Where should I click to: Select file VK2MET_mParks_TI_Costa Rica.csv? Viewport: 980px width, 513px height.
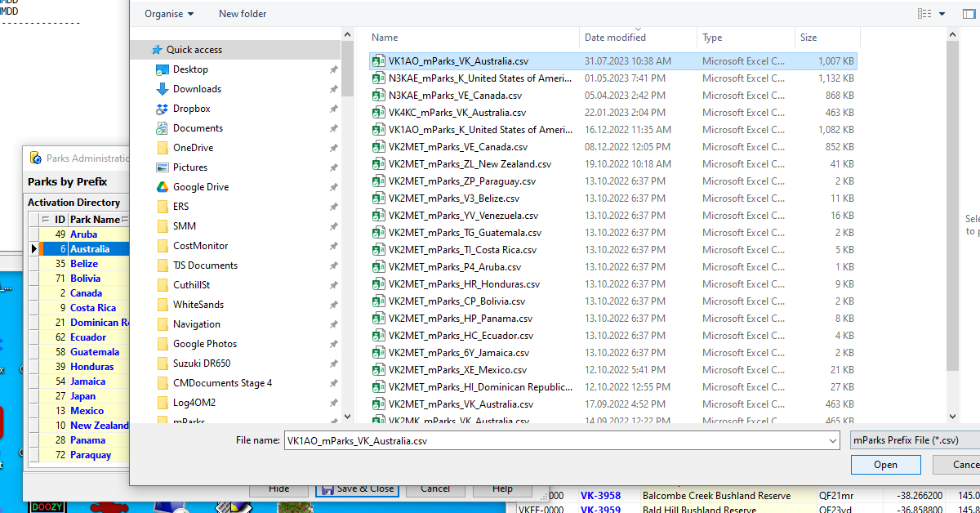(x=612, y=250)
